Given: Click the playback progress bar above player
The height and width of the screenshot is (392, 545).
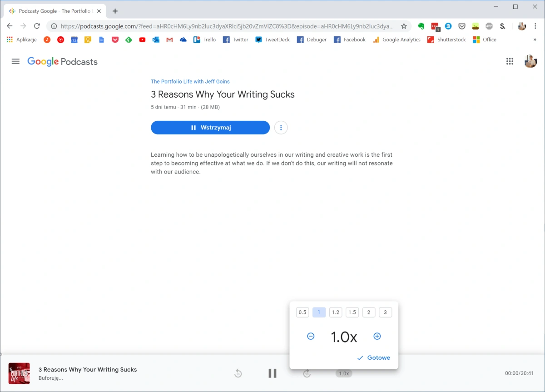Looking at the screenshot, I should click(x=272, y=354).
